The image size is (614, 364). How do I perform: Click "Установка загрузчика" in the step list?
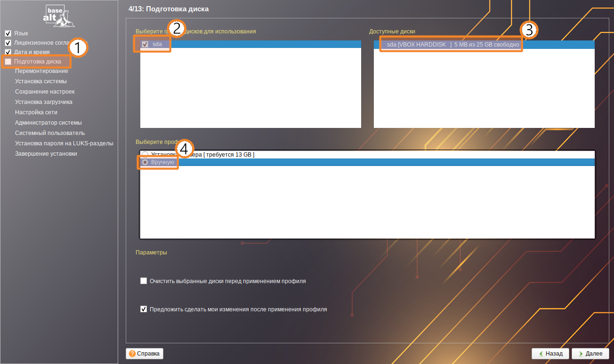coord(44,102)
